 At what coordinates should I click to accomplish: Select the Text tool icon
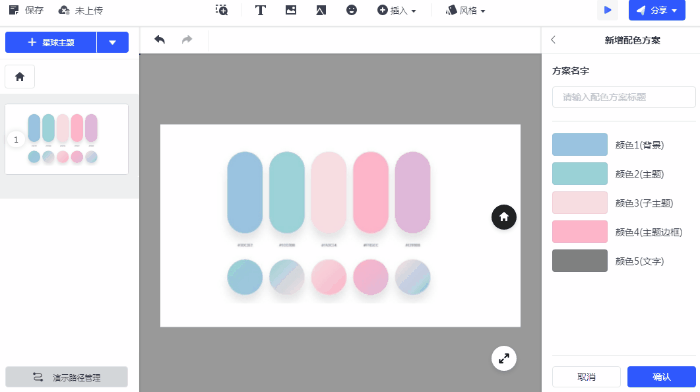(260, 10)
